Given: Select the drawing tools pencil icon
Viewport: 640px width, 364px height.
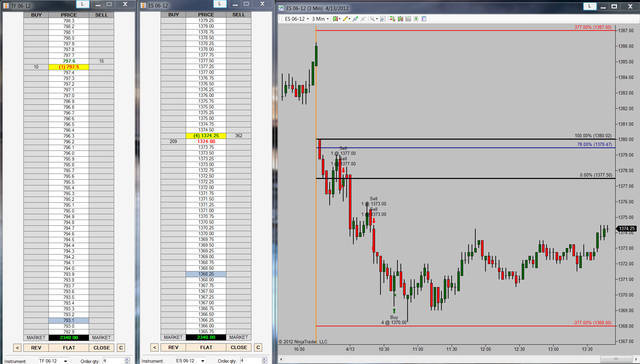Looking at the screenshot, I should pos(345,19).
